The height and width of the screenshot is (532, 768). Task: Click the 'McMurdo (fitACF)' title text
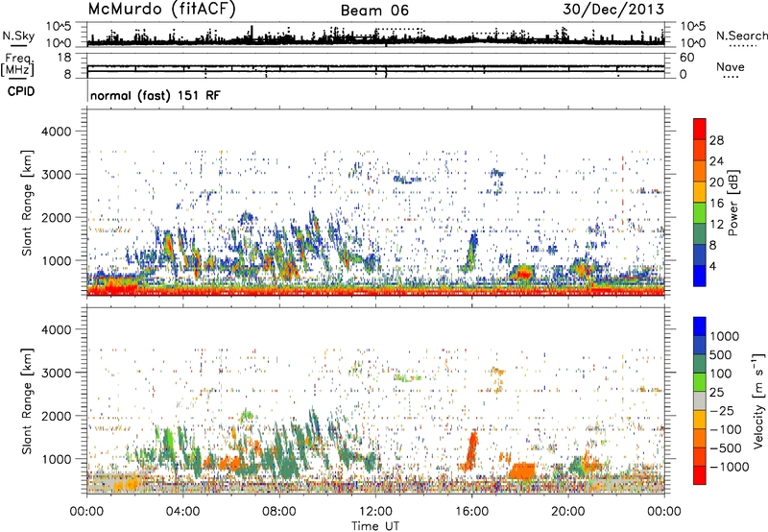pos(162,10)
